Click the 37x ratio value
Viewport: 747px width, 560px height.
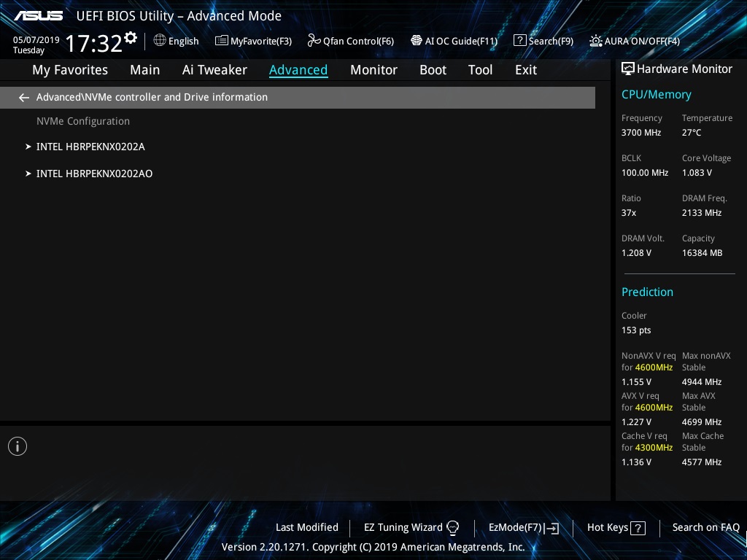pyautogui.click(x=628, y=213)
